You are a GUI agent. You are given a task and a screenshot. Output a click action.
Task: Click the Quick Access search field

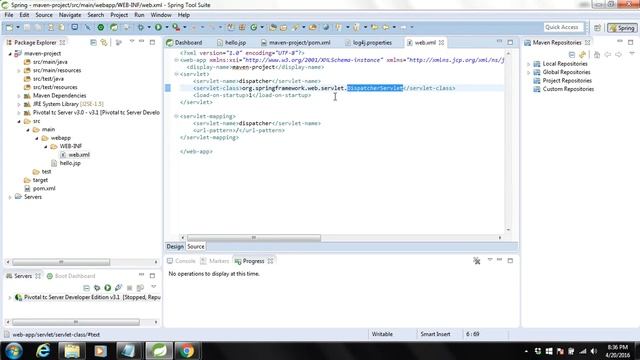click(564, 27)
